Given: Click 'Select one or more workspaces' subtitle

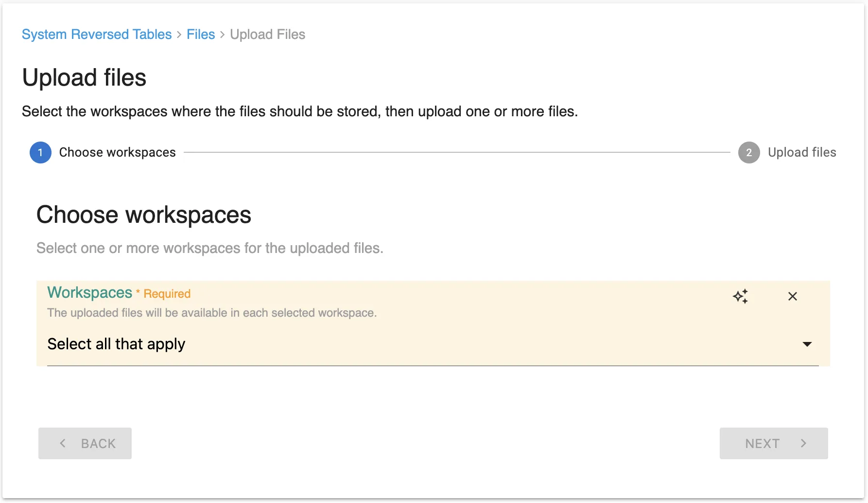Looking at the screenshot, I should coord(210,248).
